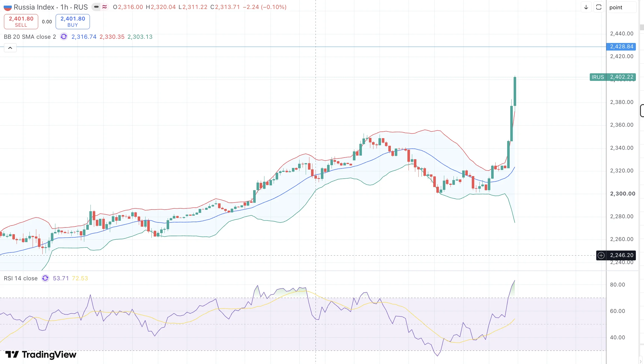The width and height of the screenshot is (644, 364).
Task: Click the RSI moving average value 72.53
Action: pyautogui.click(x=80, y=278)
